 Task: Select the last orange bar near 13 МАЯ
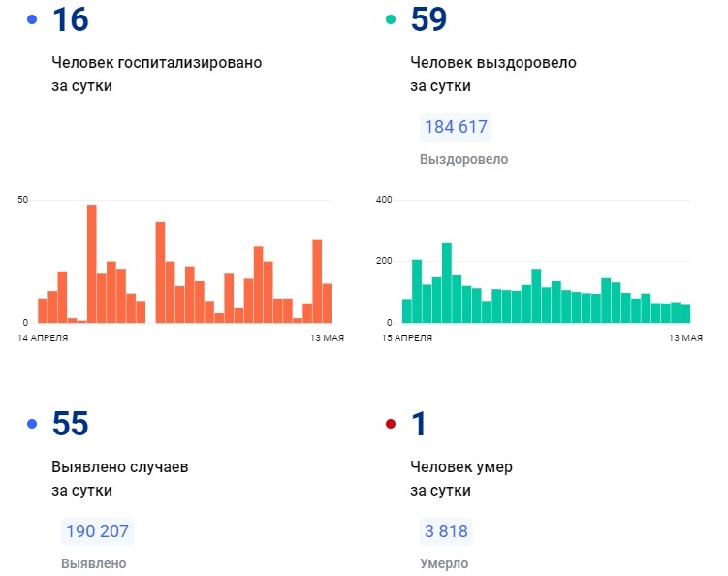(x=327, y=303)
